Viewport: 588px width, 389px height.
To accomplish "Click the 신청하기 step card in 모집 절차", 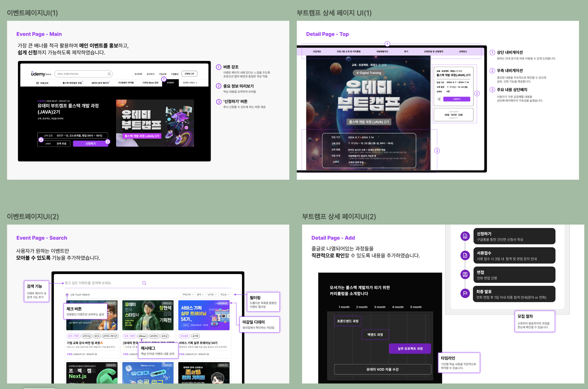I will point(514,236).
